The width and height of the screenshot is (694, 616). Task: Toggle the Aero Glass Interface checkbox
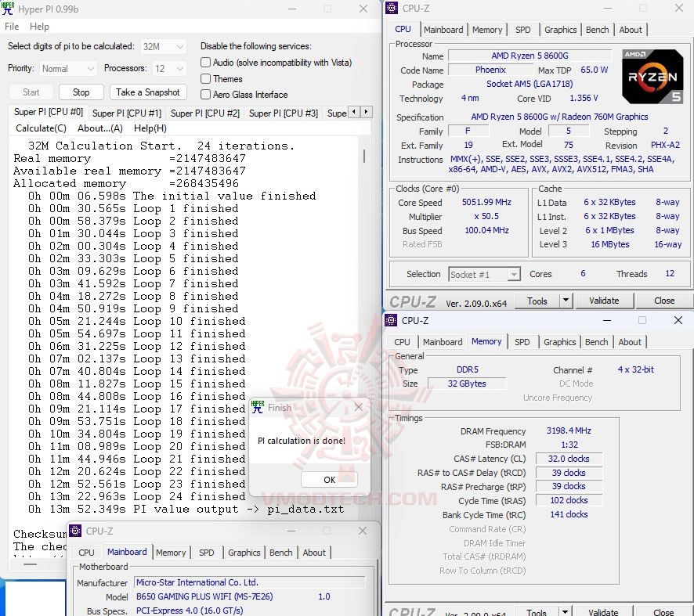(x=205, y=94)
